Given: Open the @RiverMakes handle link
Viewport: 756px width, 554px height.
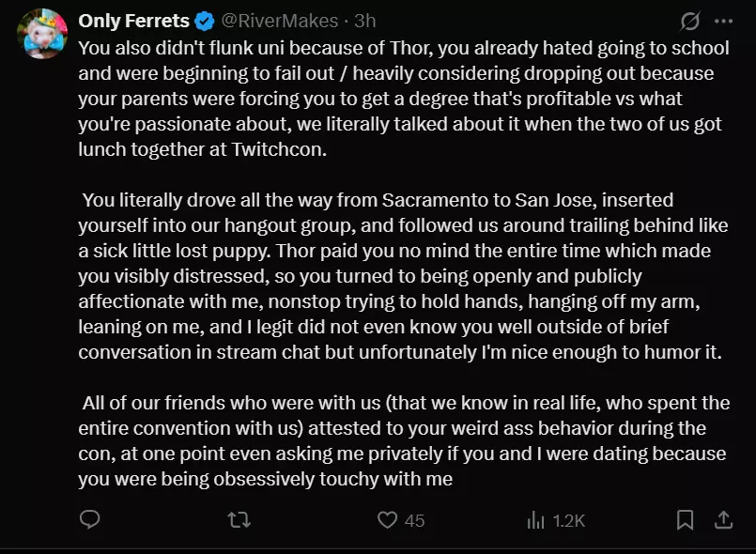Looking at the screenshot, I should coord(280,21).
